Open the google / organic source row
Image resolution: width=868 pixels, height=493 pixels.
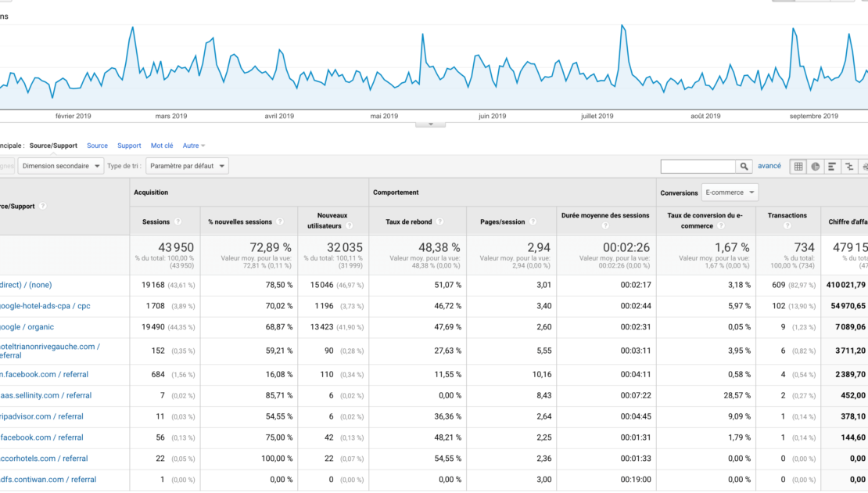coord(27,327)
